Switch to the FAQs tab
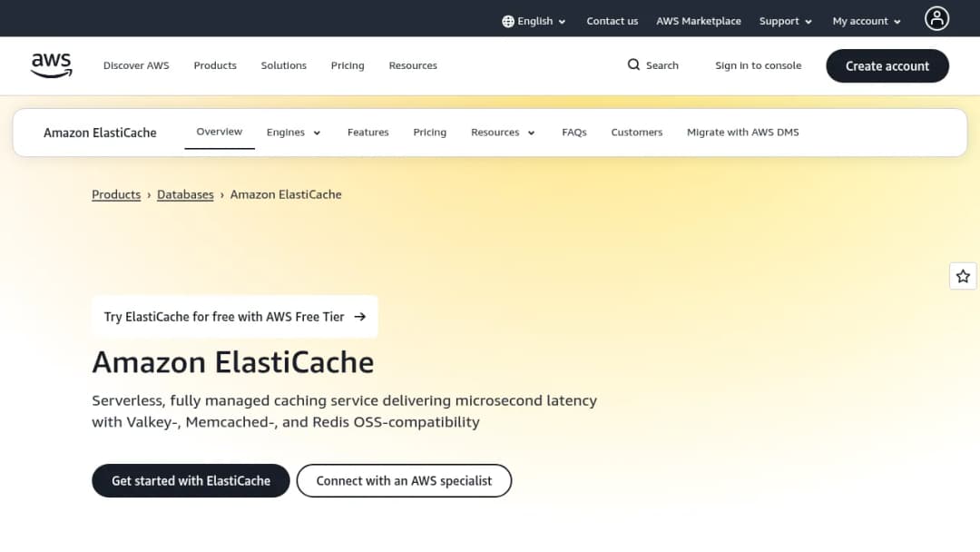The image size is (980, 552). 574,133
